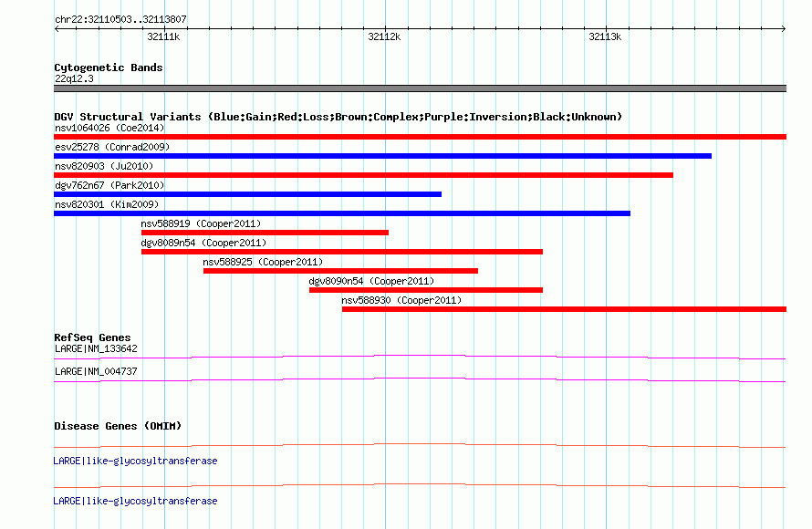Click the nsv820301 (Kim2009) label
This screenshot has width=812, height=529.
click(x=107, y=204)
